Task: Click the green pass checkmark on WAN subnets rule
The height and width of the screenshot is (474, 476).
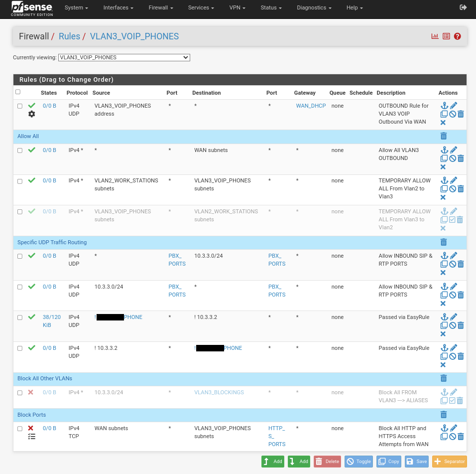Action: pyautogui.click(x=31, y=150)
